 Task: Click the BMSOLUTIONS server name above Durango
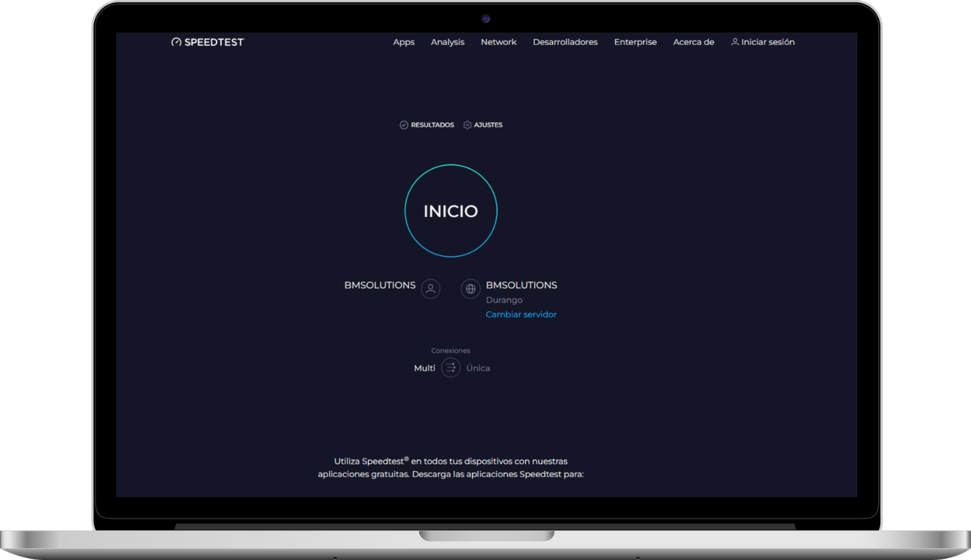coord(522,285)
